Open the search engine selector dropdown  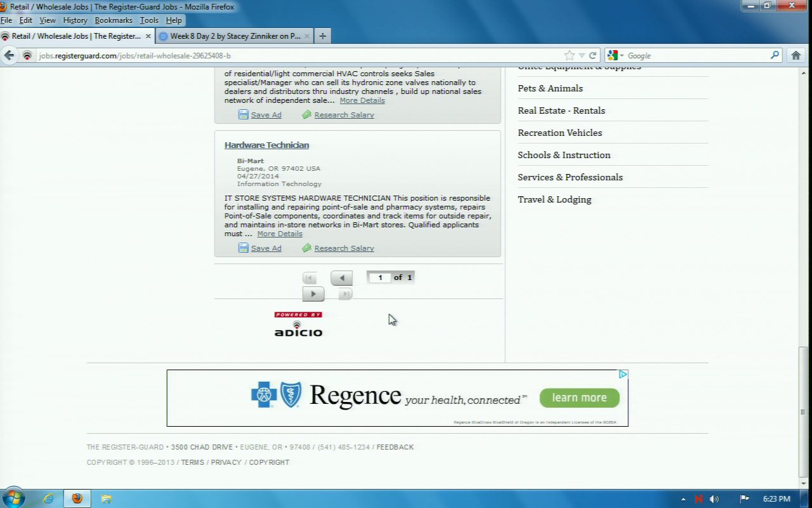(x=615, y=55)
